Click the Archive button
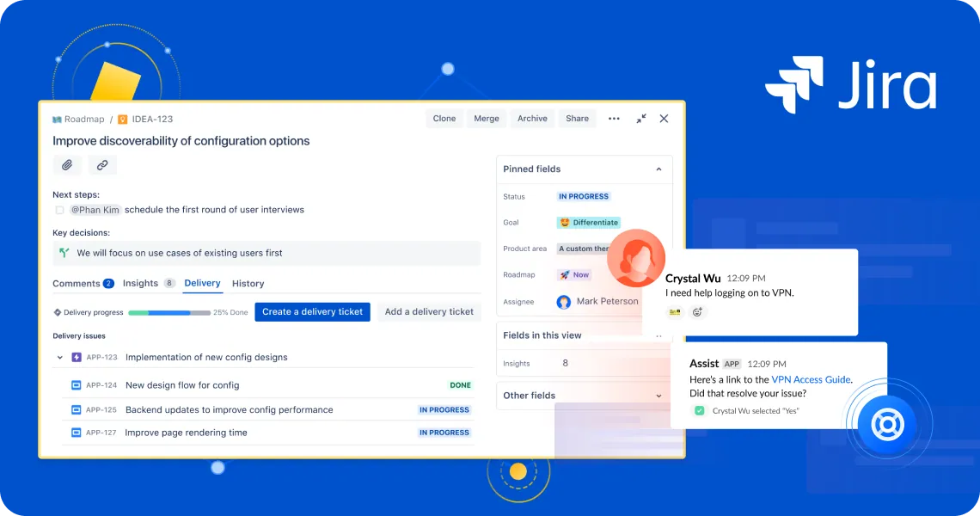This screenshot has height=516, width=980. pyautogui.click(x=532, y=119)
